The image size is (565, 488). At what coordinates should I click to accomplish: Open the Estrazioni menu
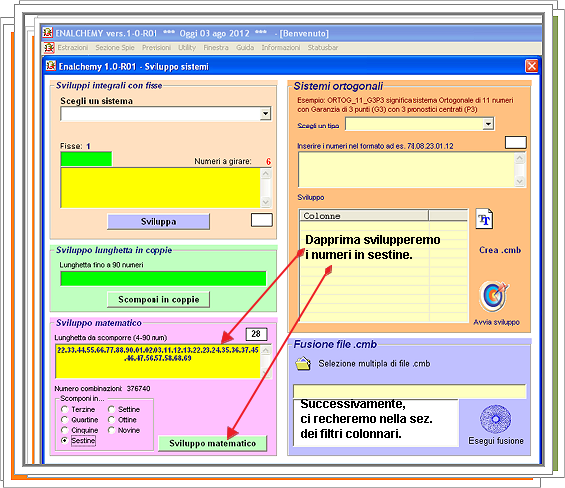pos(73,48)
